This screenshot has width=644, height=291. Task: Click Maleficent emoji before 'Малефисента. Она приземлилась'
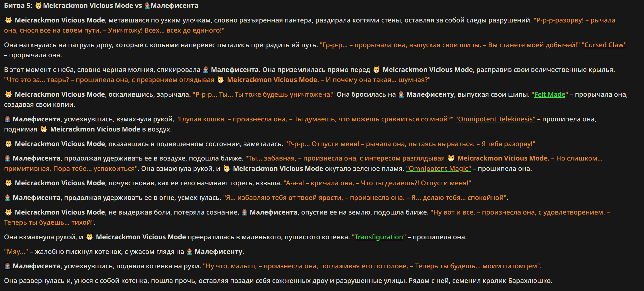pyautogui.click(x=206, y=70)
